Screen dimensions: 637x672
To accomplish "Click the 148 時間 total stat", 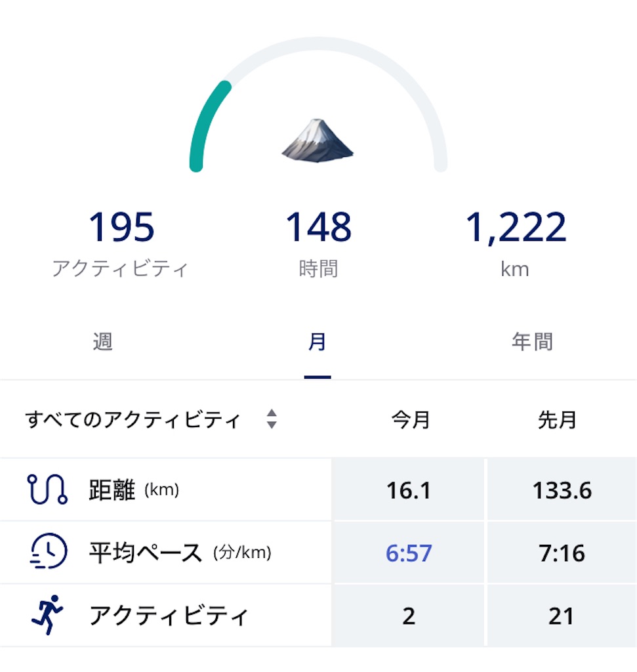I will (318, 243).
